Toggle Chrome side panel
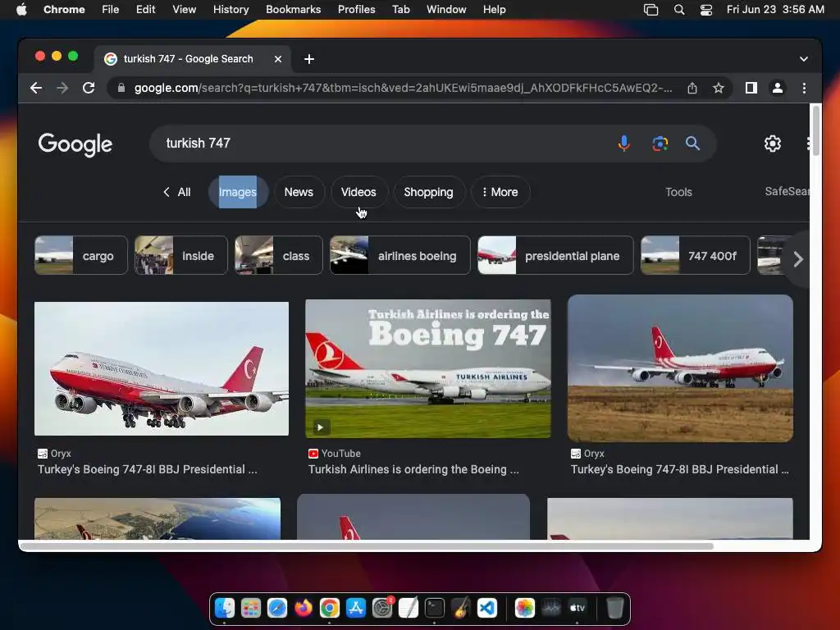Image resolution: width=840 pixels, height=630 pixels. click(751, 88)
